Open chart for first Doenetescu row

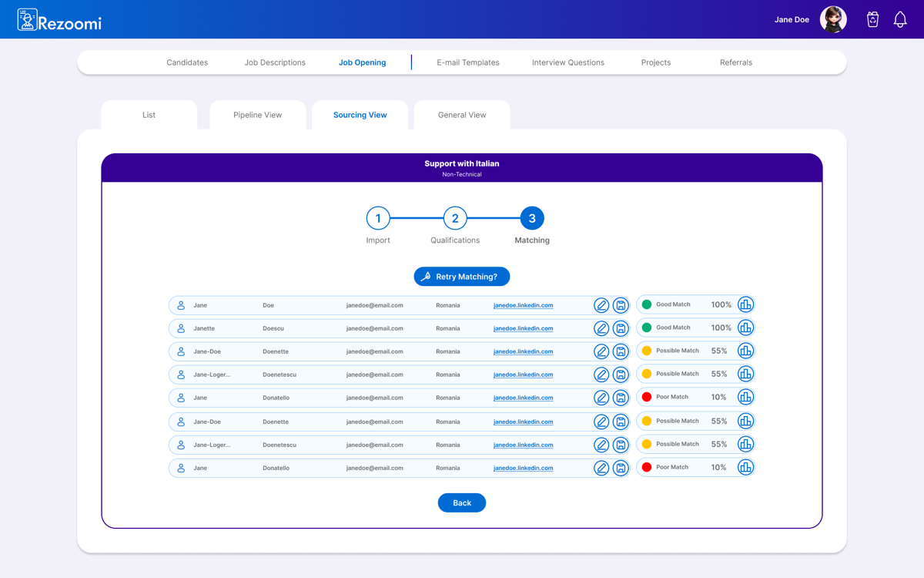745,374
